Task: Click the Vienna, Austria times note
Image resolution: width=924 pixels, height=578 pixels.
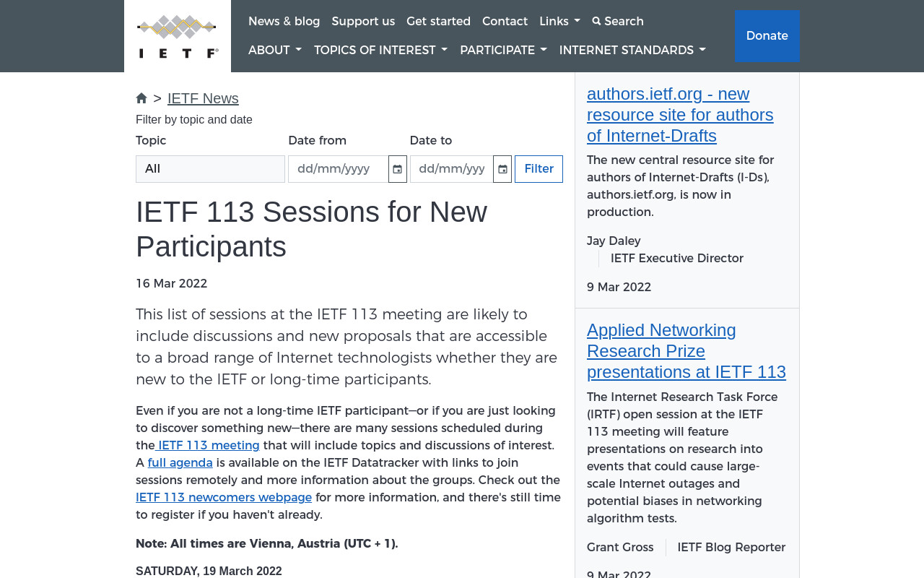Action: point(267,544)
